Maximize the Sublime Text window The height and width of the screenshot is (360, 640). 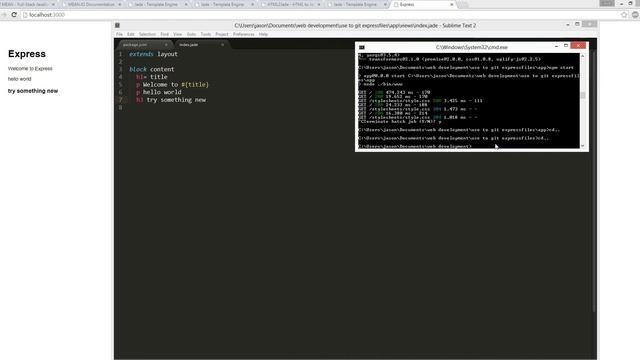tap(577, 24)
